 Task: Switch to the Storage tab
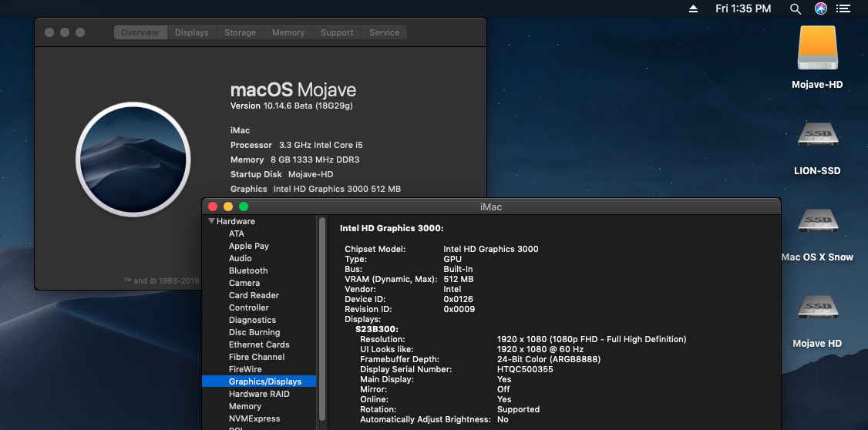point(241,32)
